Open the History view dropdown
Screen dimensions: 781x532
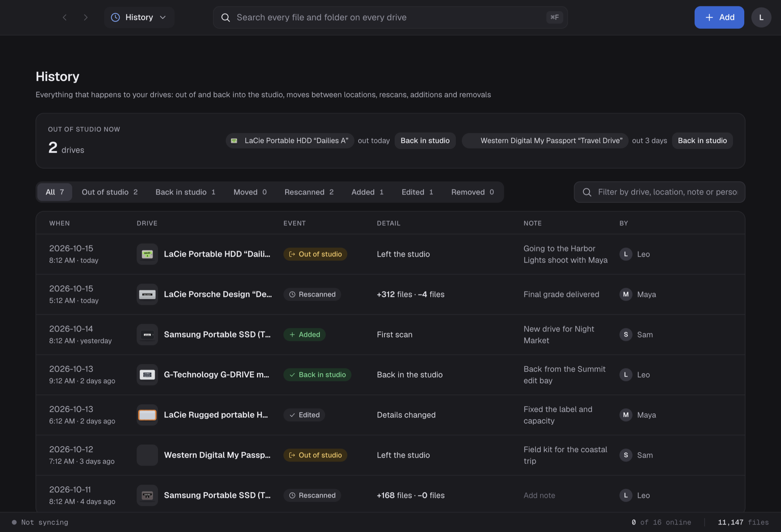point(139,17)
